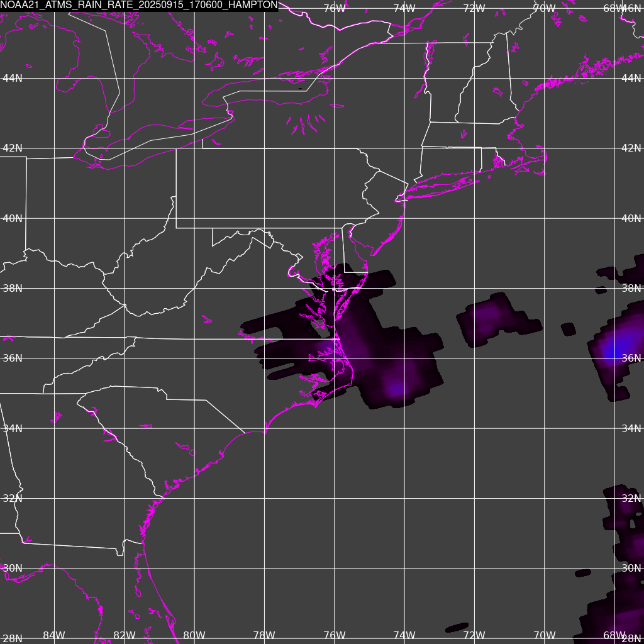
Task: Click the 34N label on right edge
Action: click(x=631, y=428)
